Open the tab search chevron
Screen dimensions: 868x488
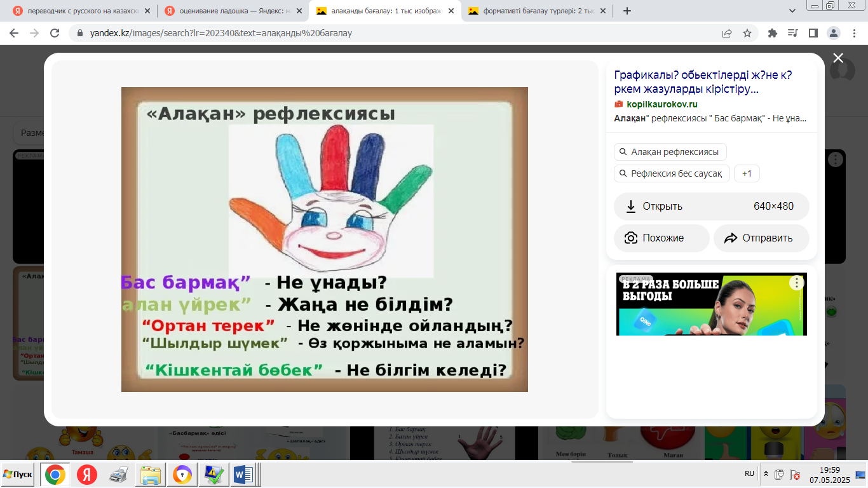pyautogui.click(x=792, y=11)
